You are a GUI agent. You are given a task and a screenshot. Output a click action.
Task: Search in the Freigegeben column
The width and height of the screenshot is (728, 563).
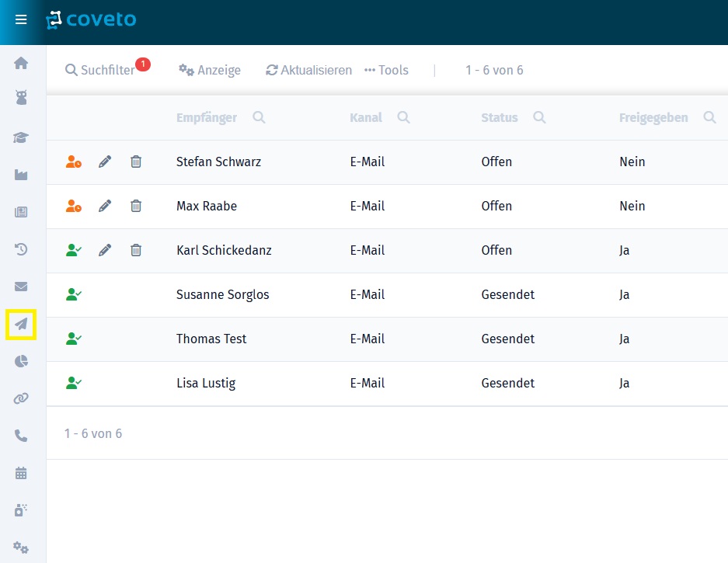pos(709,117)
